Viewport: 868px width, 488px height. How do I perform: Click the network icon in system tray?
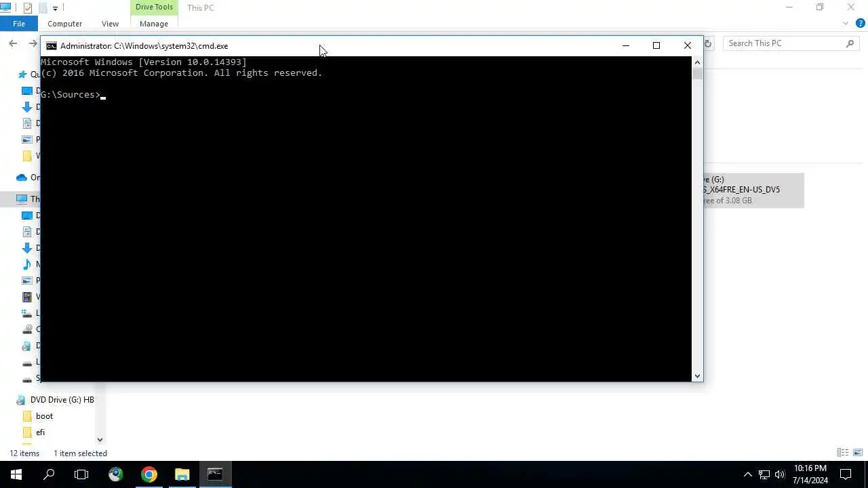[x=764, y=474]
